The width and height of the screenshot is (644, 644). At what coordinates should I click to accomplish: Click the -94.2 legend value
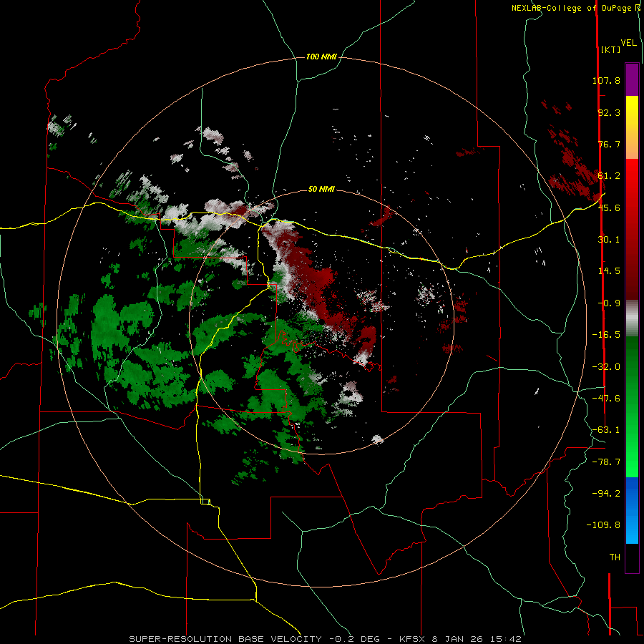coord(606,493)
